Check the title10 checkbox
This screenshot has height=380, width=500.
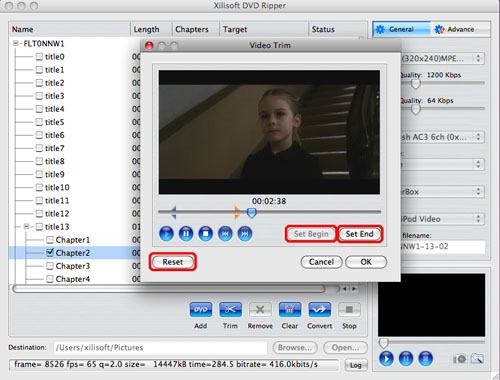39,187
